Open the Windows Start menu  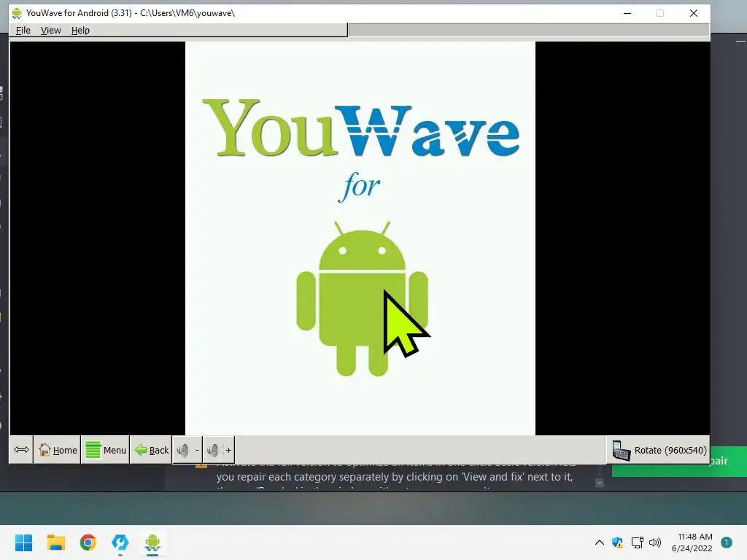(x=24, y=542)
